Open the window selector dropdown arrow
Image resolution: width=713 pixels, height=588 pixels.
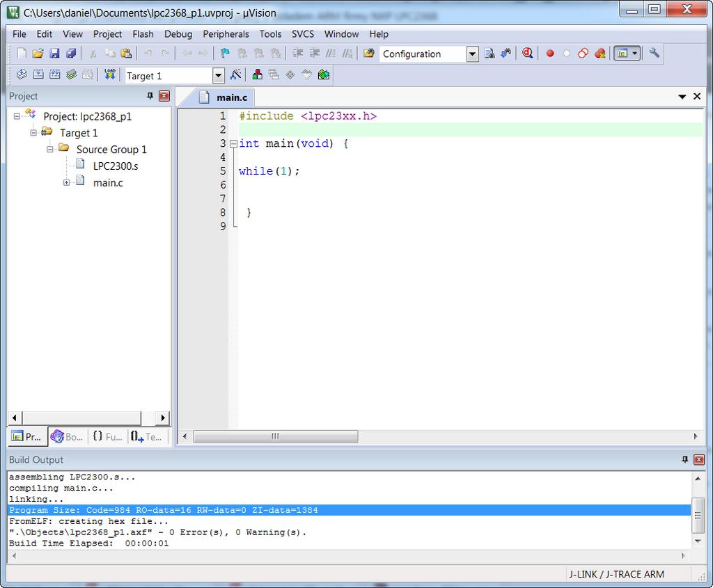coord(635,54)
